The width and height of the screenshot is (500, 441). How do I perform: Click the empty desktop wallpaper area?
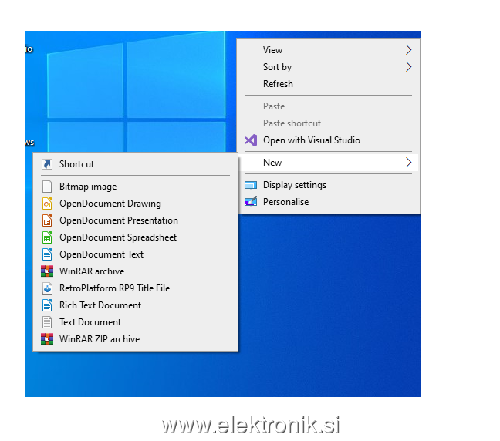[x=330, y=300]
